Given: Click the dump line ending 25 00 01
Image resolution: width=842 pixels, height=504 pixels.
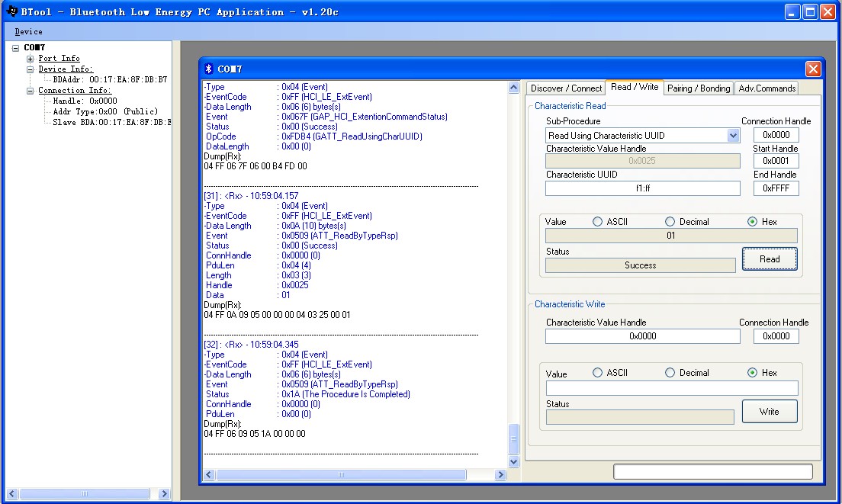Looking at the screenshot, I should (277, 315).
